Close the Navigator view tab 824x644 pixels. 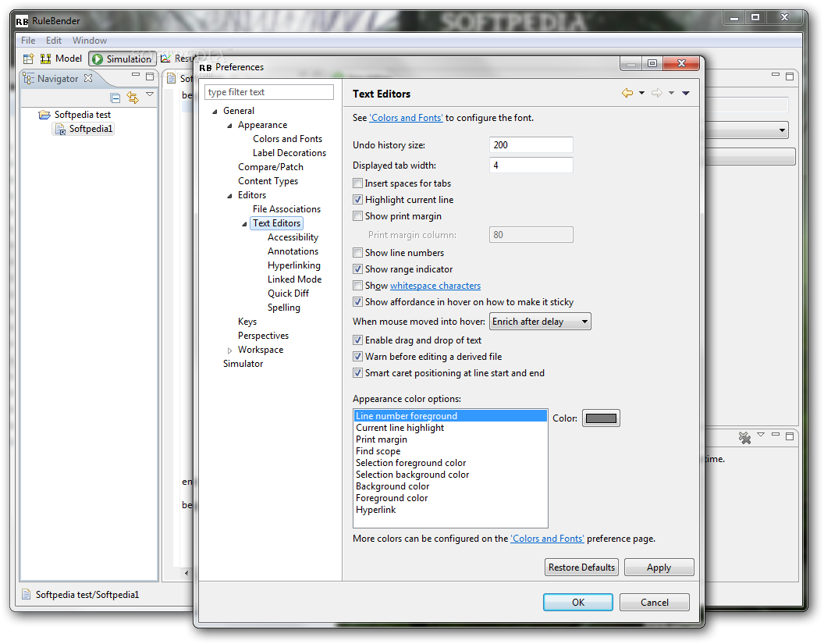click(x=88, y=78)
